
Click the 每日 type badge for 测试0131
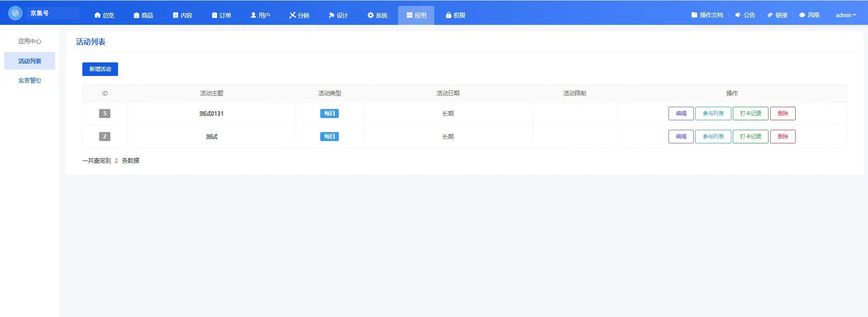tap(329, 114)
